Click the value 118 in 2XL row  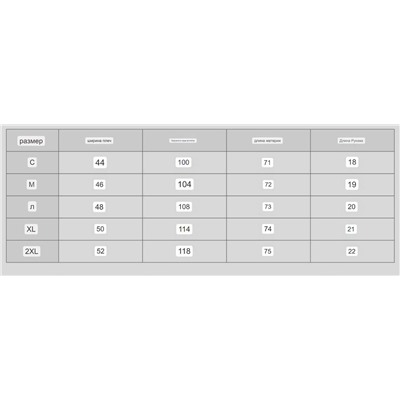(184, 251)
